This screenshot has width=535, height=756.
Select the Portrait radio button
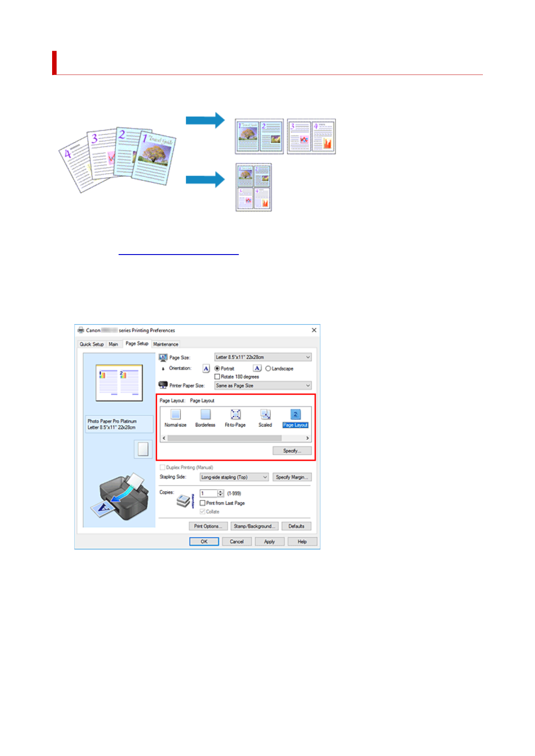[217, 369]
